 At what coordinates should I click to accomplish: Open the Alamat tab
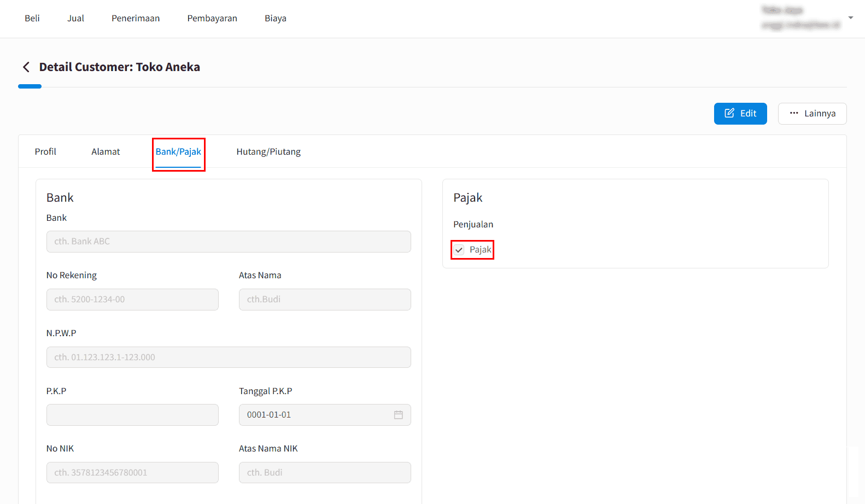point(106,152)
